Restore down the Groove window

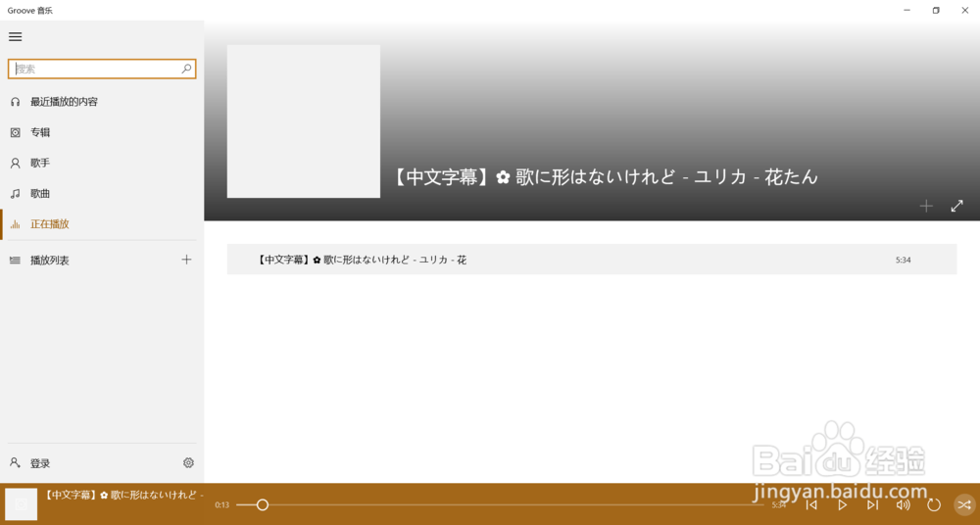click(x=936, y=10)
